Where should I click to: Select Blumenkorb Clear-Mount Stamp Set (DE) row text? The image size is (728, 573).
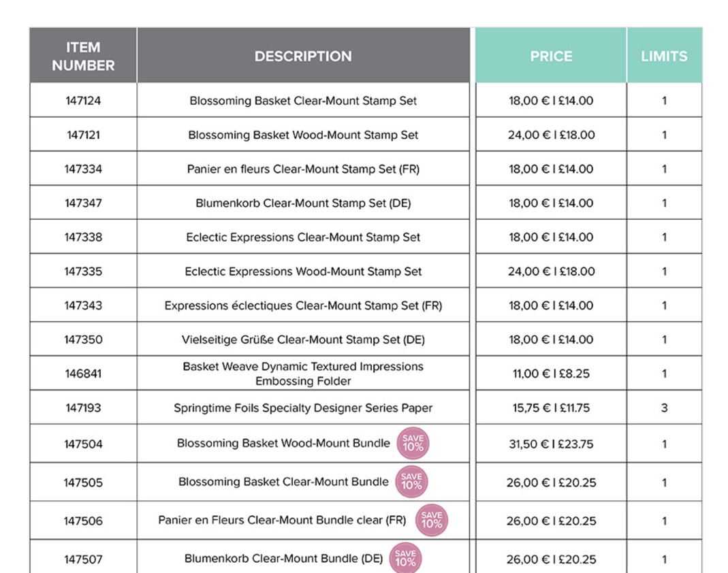coord(303,203)
